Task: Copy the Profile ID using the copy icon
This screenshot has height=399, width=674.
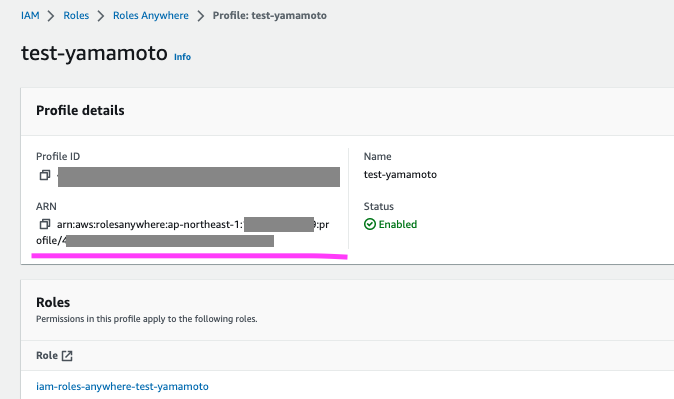Action: 45,175
